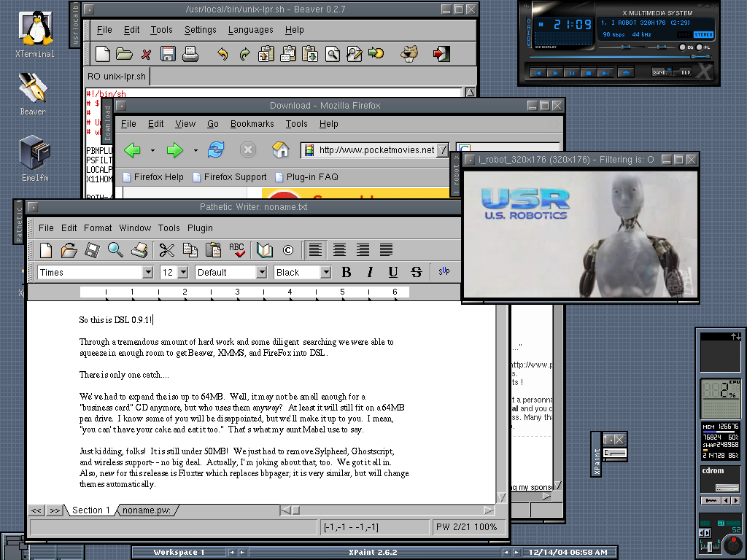The height and width of the screenshot is (560, 747).
Task: Open the Languages menu in Beaver
Action: pos(251,29)
